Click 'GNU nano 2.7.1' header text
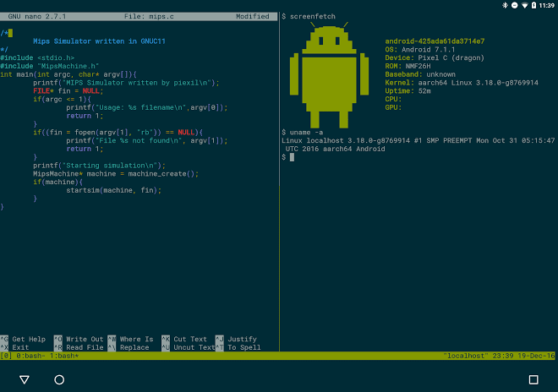Screen dimensions: 558x392 pyautogui.click(x=37, y=16)
